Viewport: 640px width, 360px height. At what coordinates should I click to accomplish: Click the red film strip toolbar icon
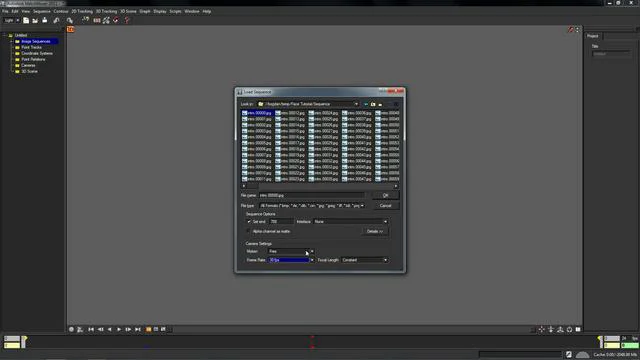coord(97,20)
